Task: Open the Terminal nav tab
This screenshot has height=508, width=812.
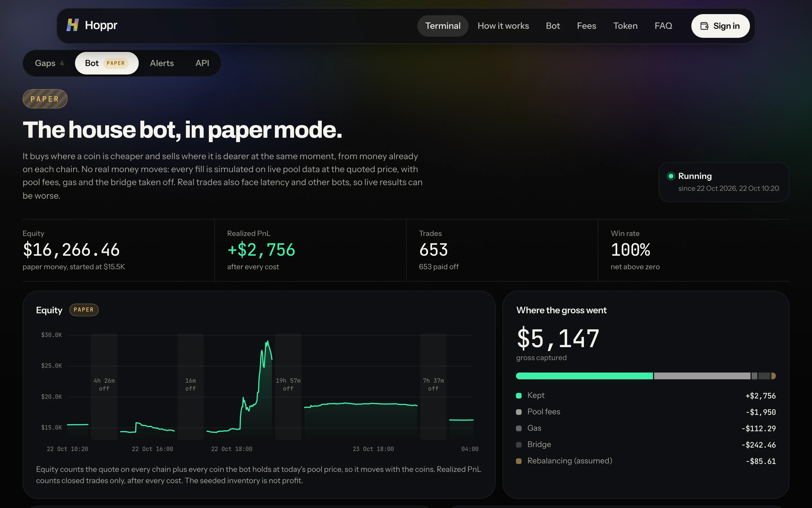Action: [443, 26]
